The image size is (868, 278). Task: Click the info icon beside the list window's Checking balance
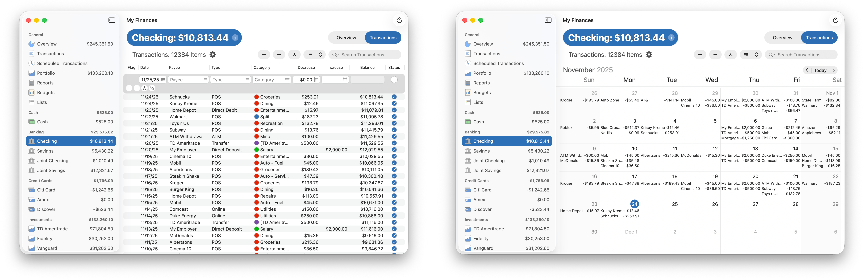[x=235, y=38]
